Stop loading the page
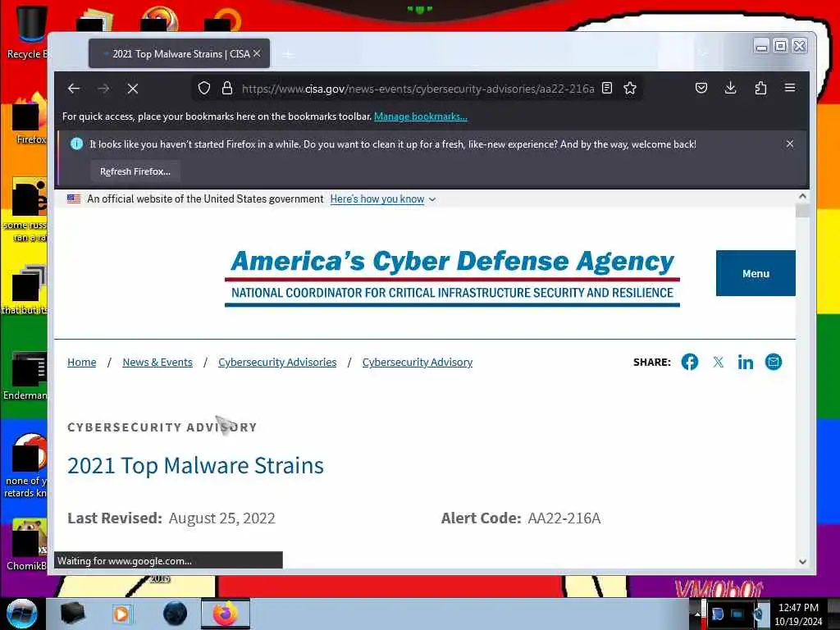Viewport: 840px width, 630px height. click(133, 89)
